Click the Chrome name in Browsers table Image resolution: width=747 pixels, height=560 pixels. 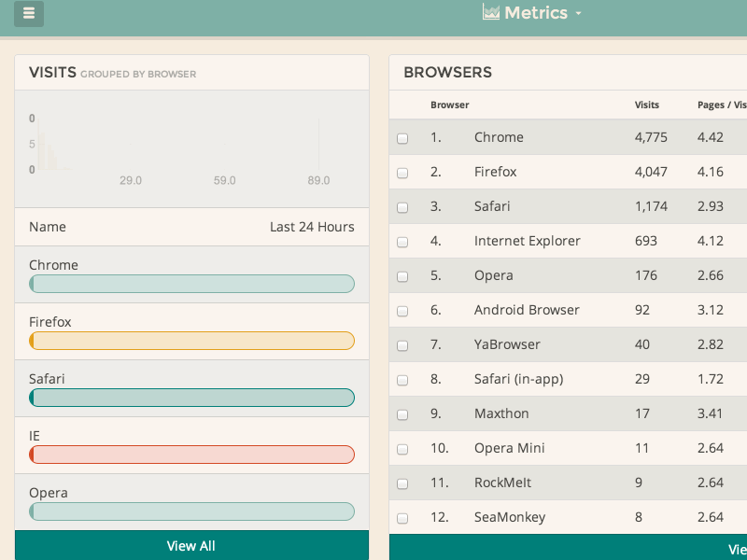point(499,137)
